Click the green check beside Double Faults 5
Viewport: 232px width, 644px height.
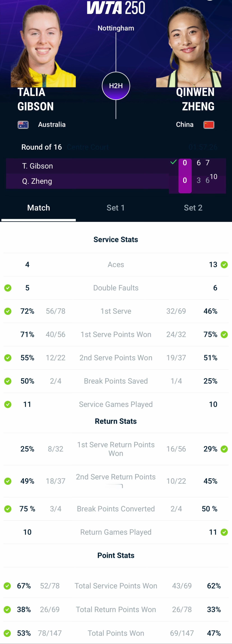8,288
